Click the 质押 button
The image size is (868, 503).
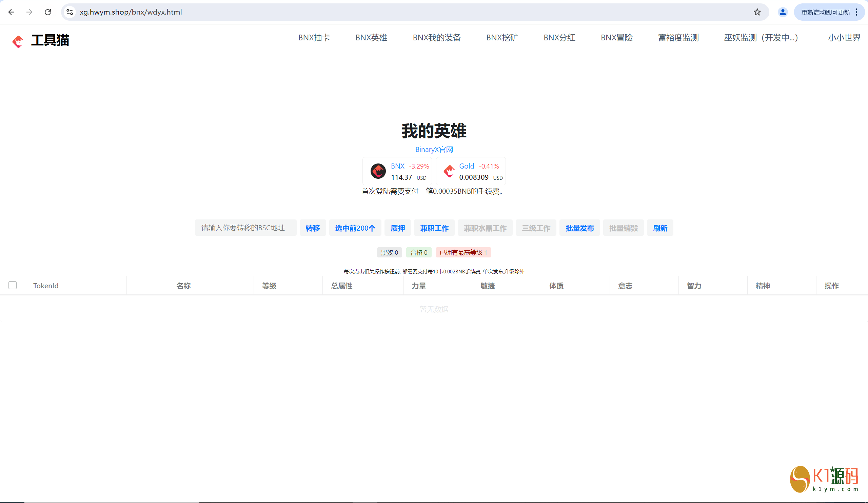click(x=397, y=228)
